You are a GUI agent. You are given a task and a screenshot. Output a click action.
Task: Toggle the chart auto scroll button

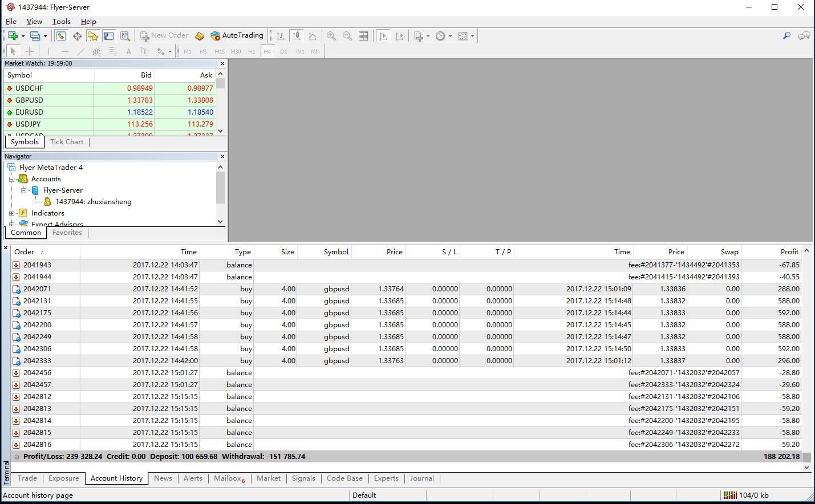coord(383,36)
